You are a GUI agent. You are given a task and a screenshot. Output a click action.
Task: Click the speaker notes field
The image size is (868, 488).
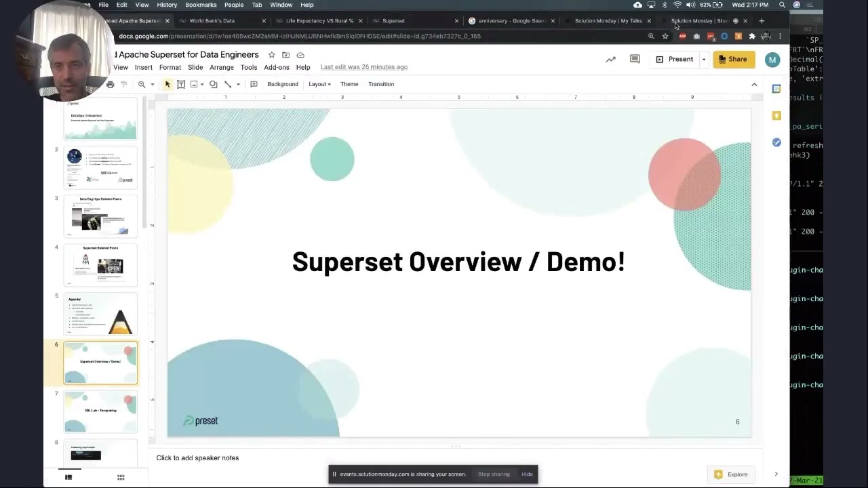(x=454, y=458)
